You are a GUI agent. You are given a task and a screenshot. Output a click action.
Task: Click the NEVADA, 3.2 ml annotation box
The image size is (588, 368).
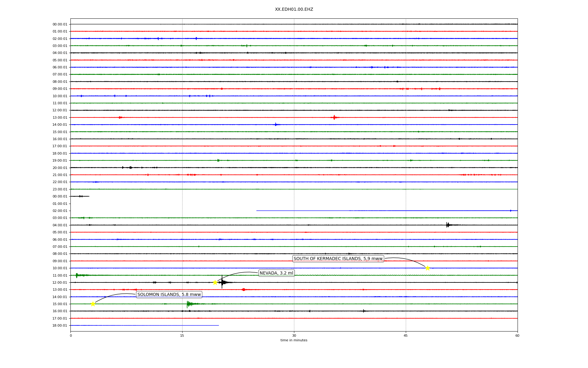click(x=276, y=273)
